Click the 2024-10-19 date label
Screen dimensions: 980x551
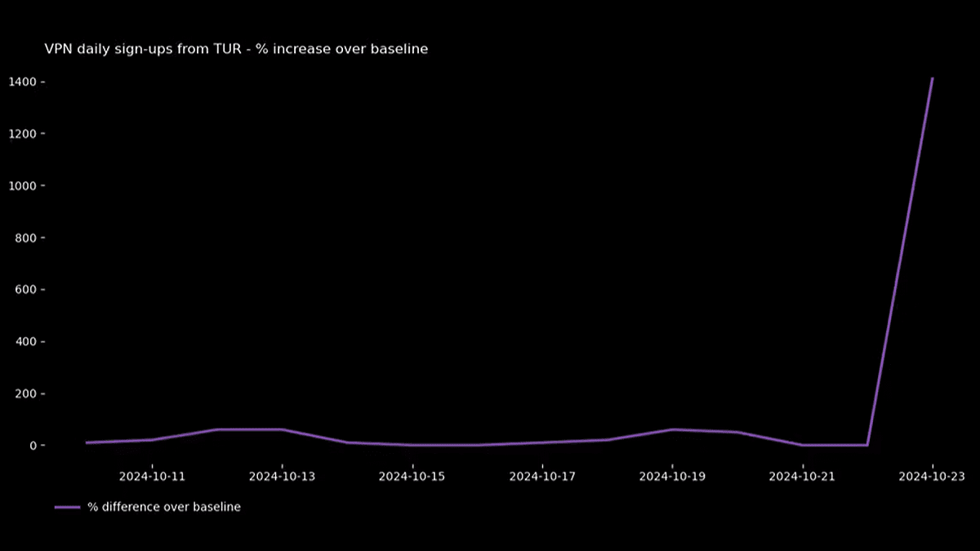pyautogui.click(x=673, y=475)
